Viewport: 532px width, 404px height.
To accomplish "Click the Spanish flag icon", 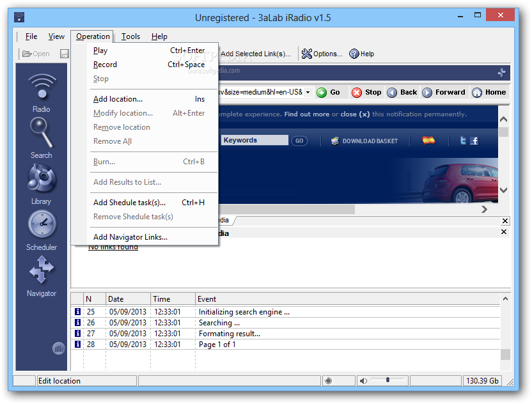I will pyautogui.click(x=428, y=140).
